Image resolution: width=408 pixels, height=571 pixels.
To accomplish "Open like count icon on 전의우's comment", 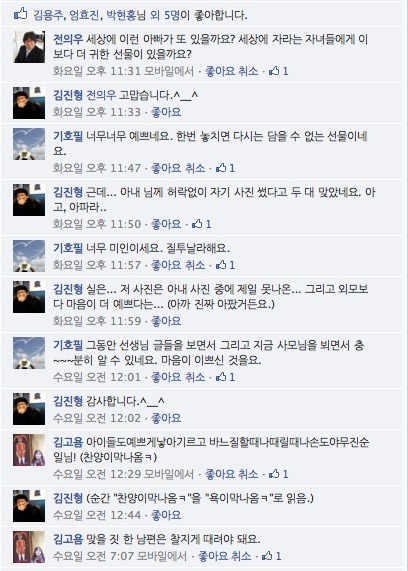I will (x=278, y=71).
